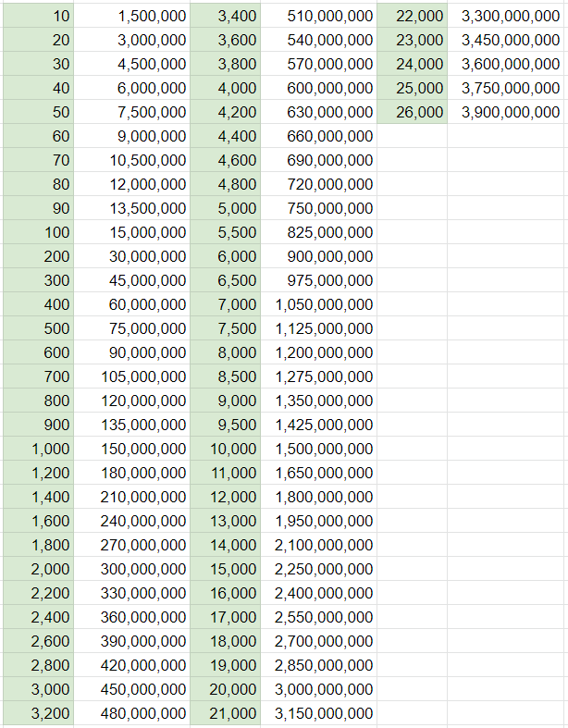Click the cell with 7,500,000

pyautogui.click(x=132, y=112)
